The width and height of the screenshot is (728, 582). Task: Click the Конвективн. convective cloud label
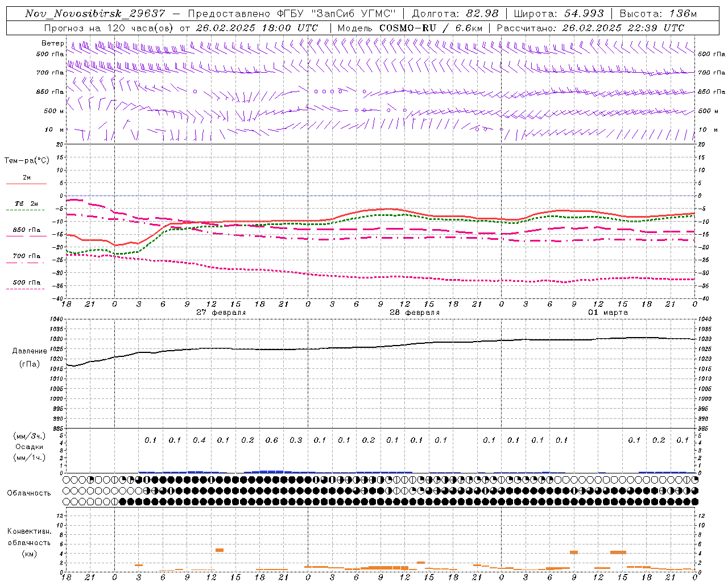29,531
